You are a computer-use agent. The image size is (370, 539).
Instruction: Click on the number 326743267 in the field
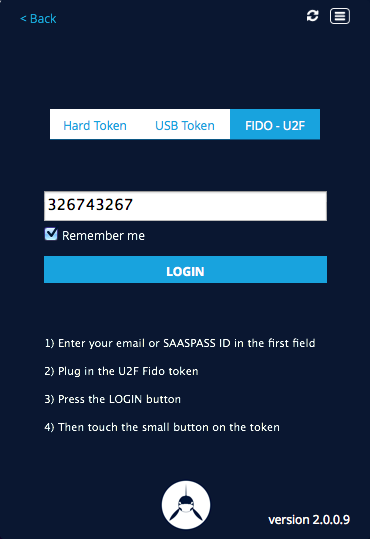pos(90,205)
